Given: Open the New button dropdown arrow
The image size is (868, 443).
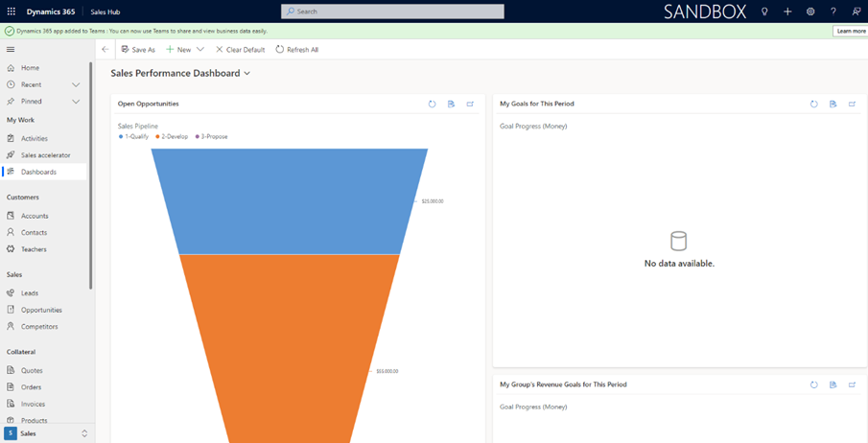Looking at the screenshot, I should 200,50.
